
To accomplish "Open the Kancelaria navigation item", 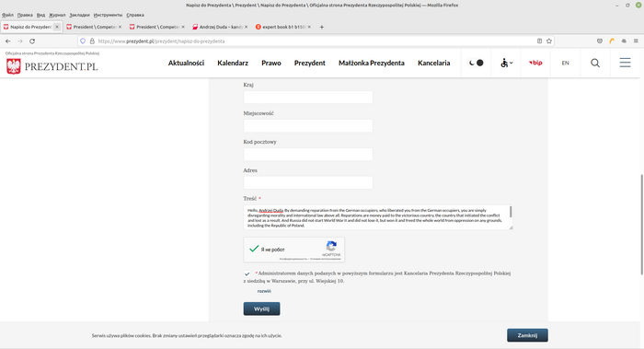I will (433, 63).
